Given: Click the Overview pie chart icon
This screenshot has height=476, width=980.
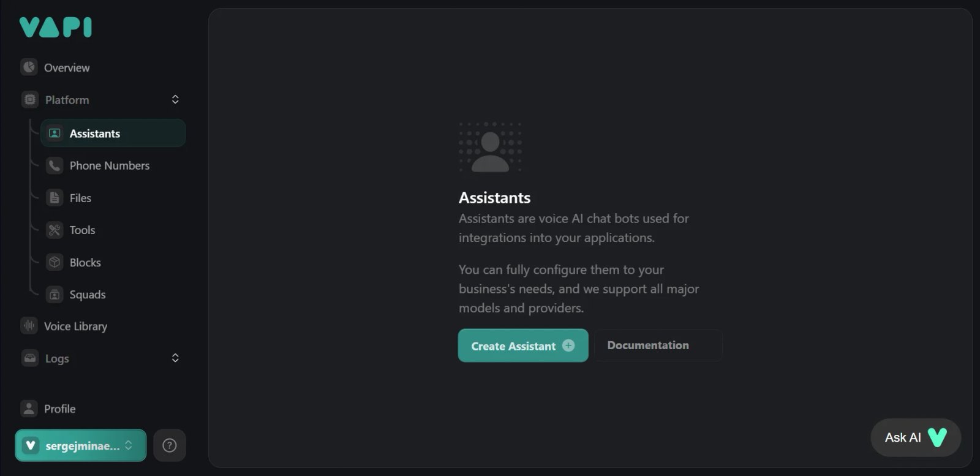Looking at the screenshot, I should point(29,67).
